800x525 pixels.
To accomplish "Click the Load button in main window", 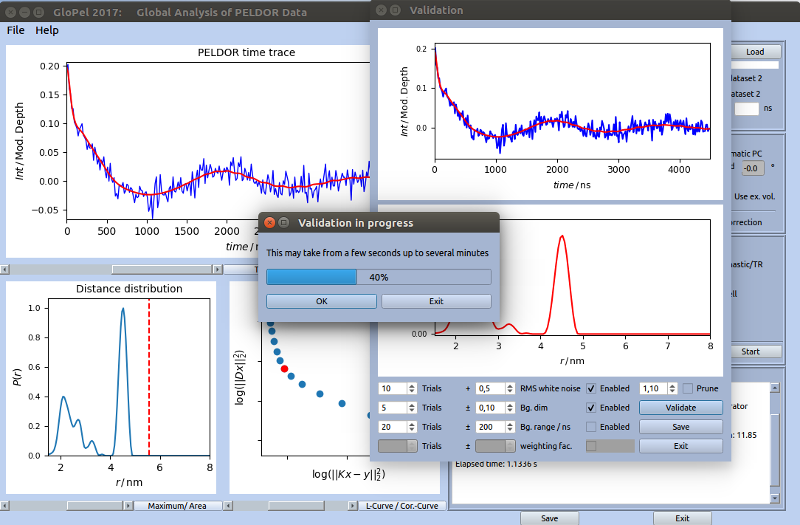I will pyautogui.click(x=754, y=52).
